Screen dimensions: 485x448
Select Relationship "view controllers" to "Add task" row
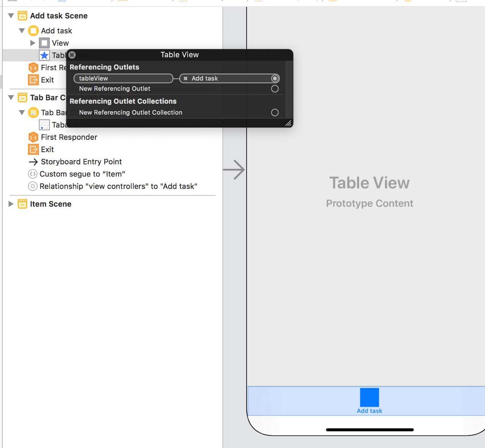[118, 186]
